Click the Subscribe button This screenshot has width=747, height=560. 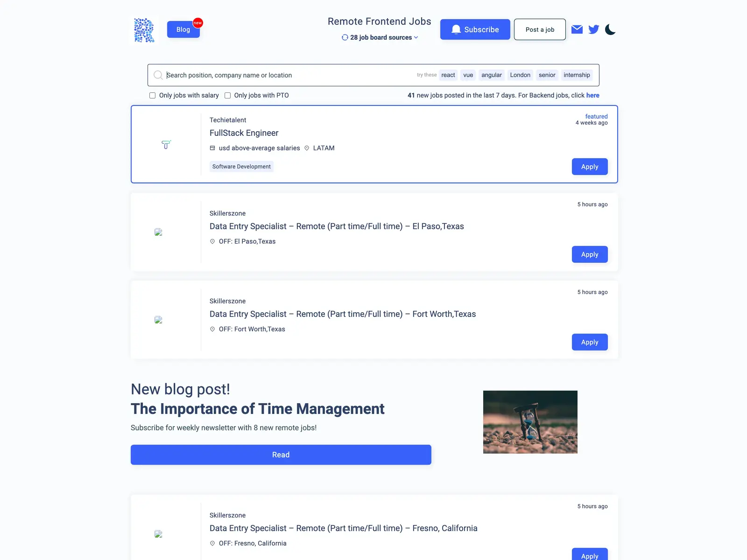click(x=475, y=29)
